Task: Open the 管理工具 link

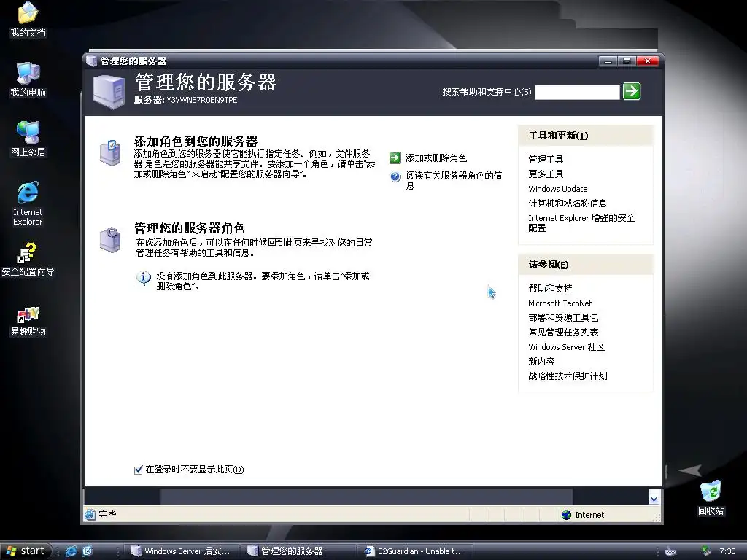Action: pos(546,159)
